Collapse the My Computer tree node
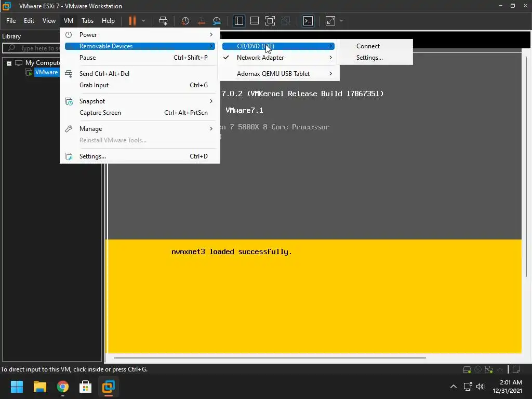The height and width of the screenshot is (399, 532). point(9,63)
